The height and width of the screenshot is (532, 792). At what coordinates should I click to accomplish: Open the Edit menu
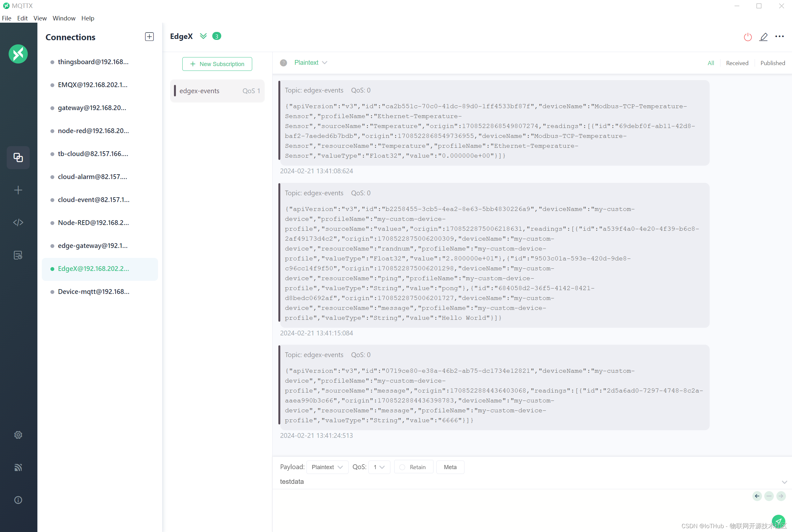point(22,18)
